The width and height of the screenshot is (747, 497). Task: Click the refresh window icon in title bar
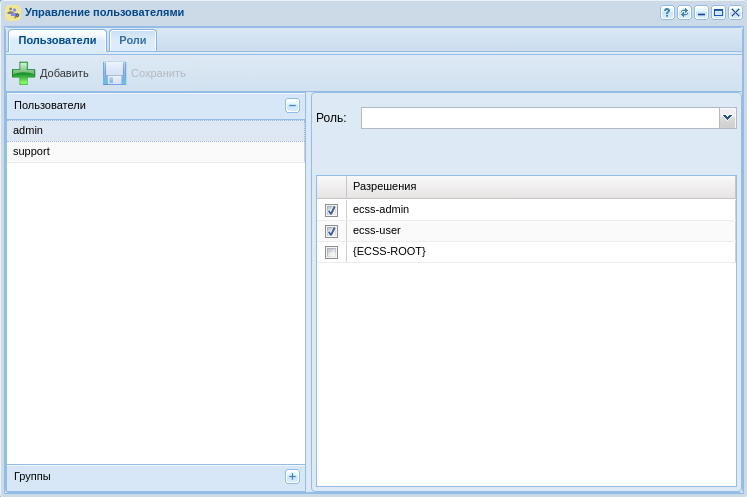pyautogui.click(x=684, y=13)
